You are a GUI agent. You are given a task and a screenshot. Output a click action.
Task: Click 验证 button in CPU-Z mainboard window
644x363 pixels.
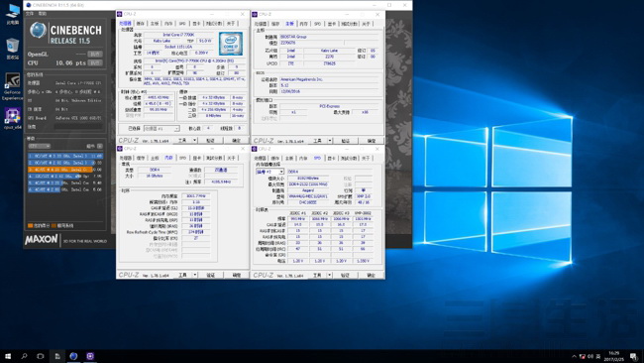pyautogui.click(x=345, y=141)
